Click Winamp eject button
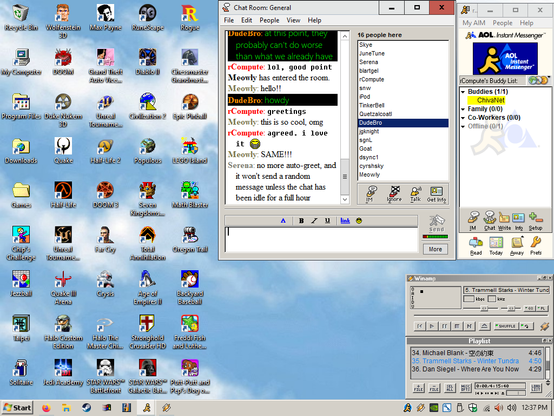This screenshot has height=416, width=554. (x=485, y=326)
